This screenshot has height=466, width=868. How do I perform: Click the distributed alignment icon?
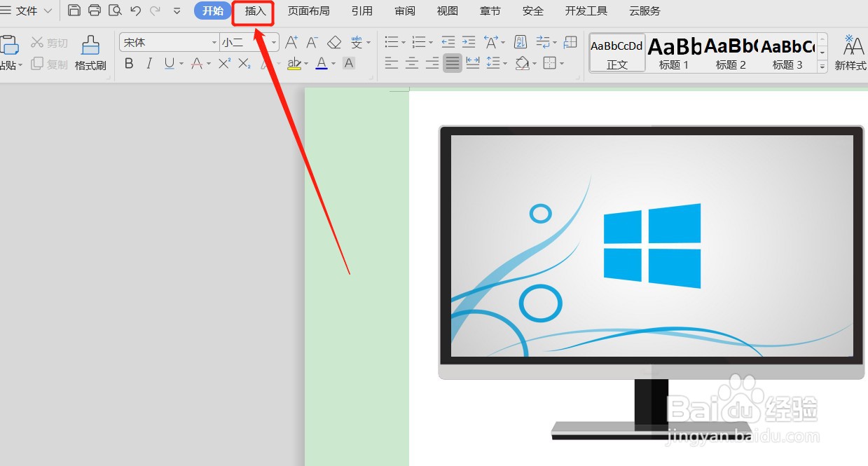click(x=473, y=64)
